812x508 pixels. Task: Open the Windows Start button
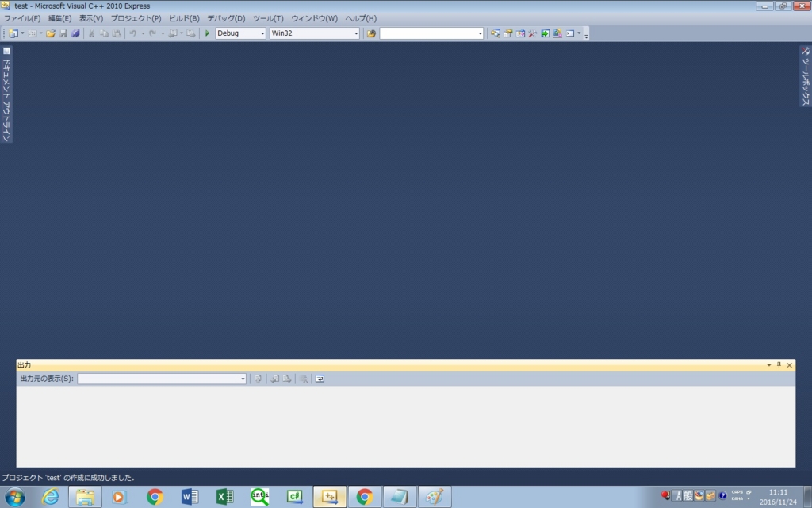point(15,497)
